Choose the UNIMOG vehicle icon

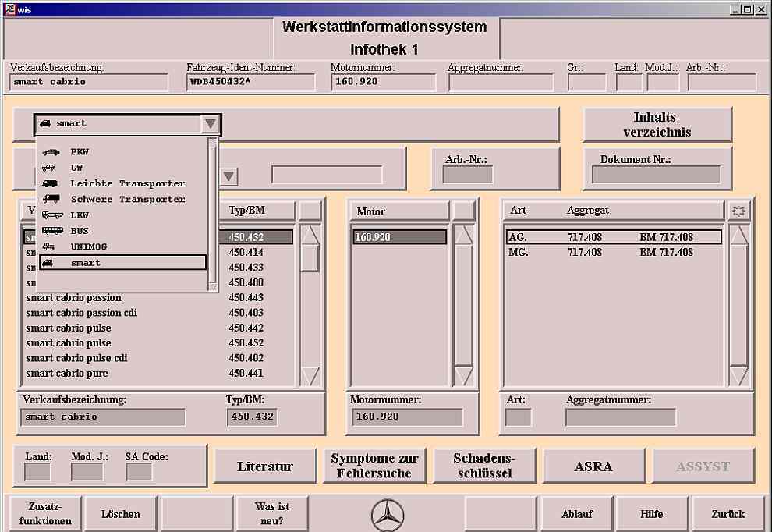click(x=49, y=246)
